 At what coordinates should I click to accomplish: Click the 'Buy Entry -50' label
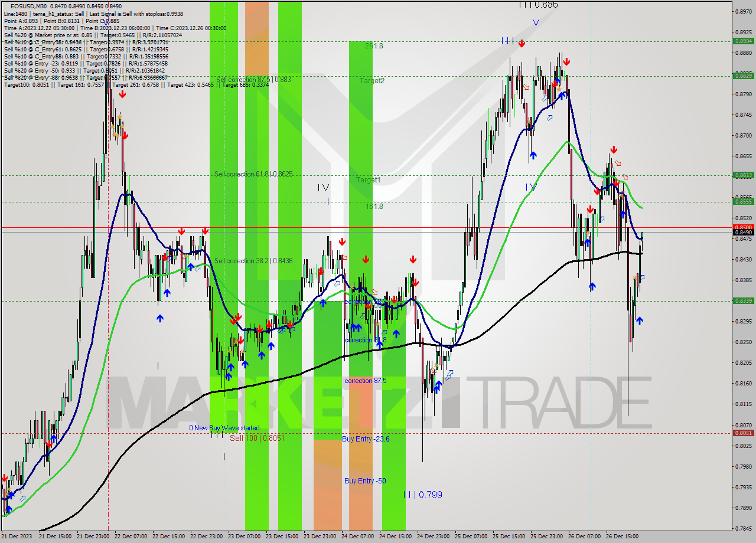(x=365, y=481)
